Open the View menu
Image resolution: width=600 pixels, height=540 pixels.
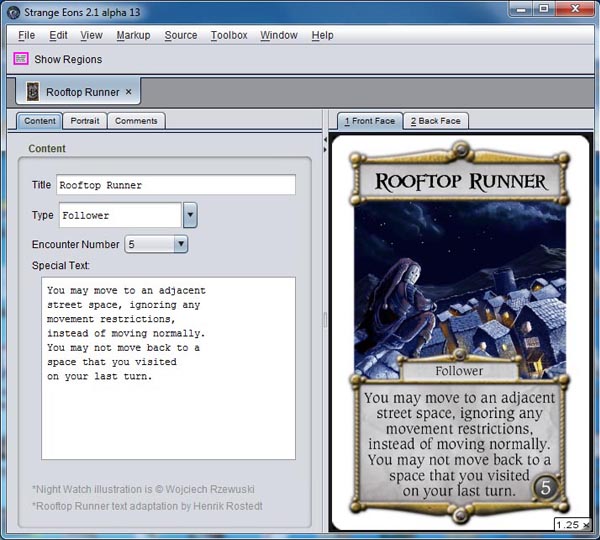[x=91, y=35]
